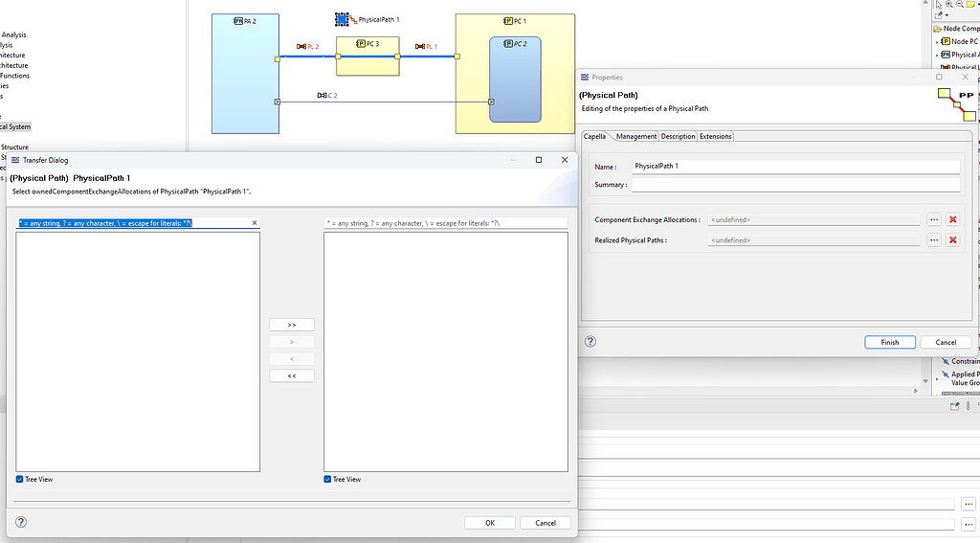Screen dimensions: 980x543
Task: Select the PC 1 node icon
Action: pyautogui.click(x=508, y=21)
